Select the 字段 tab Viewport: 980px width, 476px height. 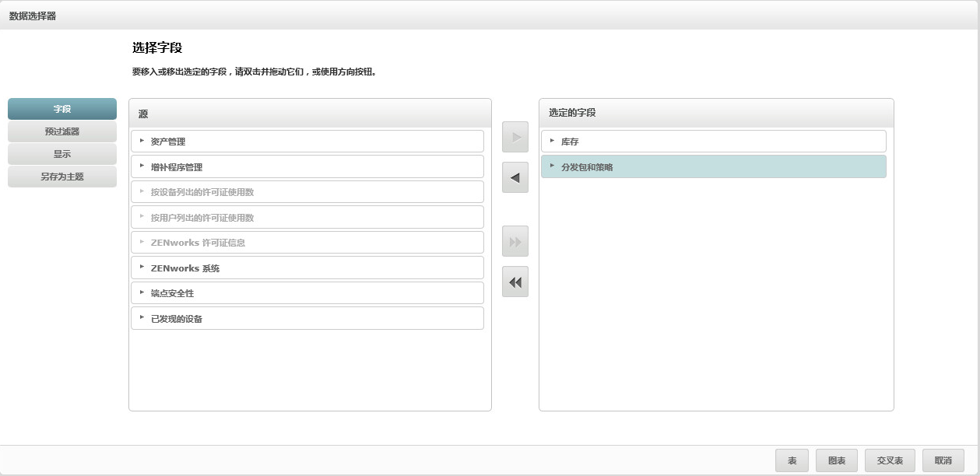[x=62, y=109]
